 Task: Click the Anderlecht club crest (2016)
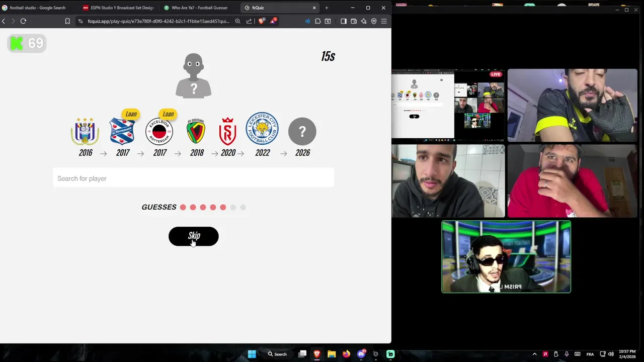coord(85,131)
